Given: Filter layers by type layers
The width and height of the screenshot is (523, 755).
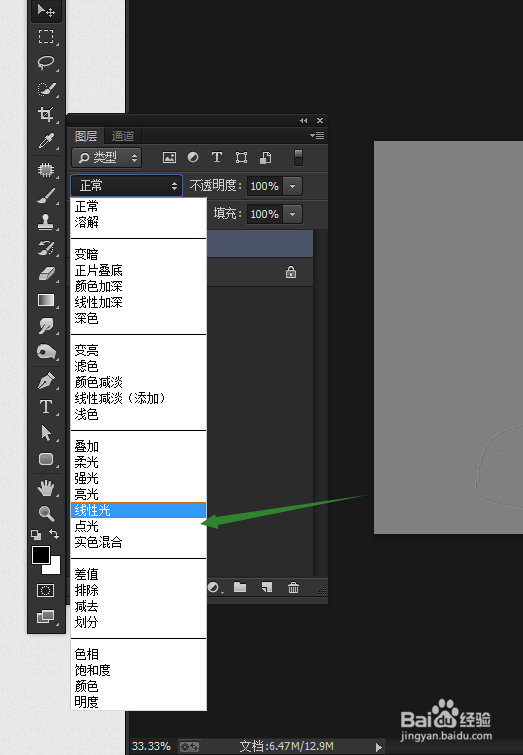Looking at the screenshot, I should [217, 157].
